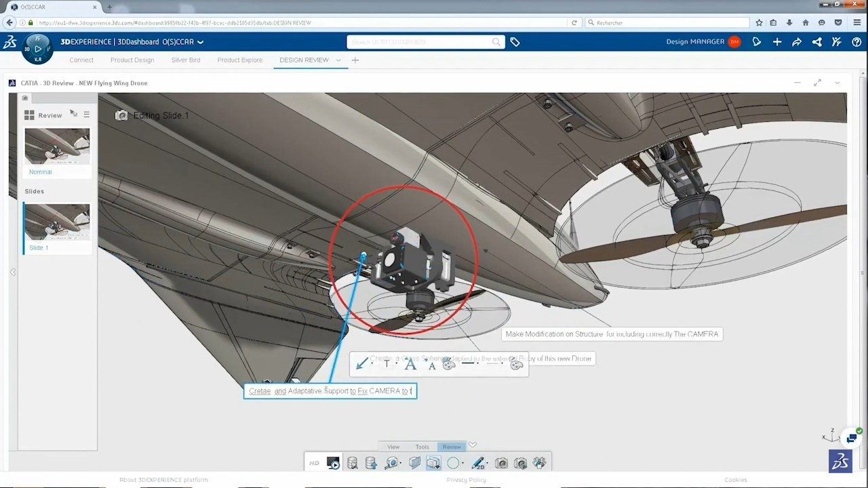Click the 2D pencil markup tool
The image size is (868, 488).
click(x=478, y=464)
